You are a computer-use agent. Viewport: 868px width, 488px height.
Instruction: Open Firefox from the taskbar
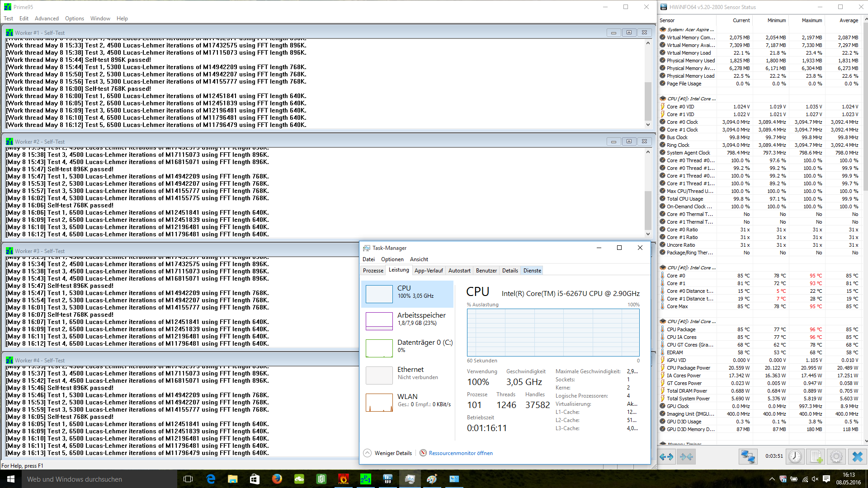[x=277, y=479]
